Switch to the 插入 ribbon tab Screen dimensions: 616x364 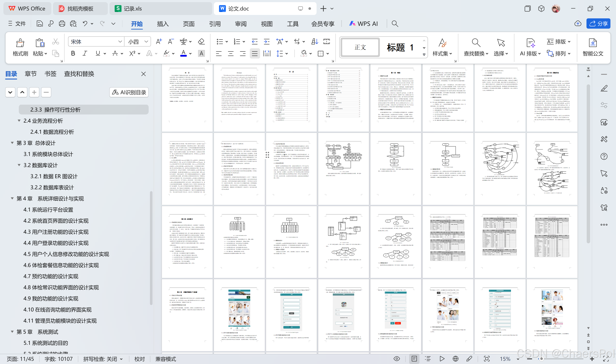pos(163,24)
